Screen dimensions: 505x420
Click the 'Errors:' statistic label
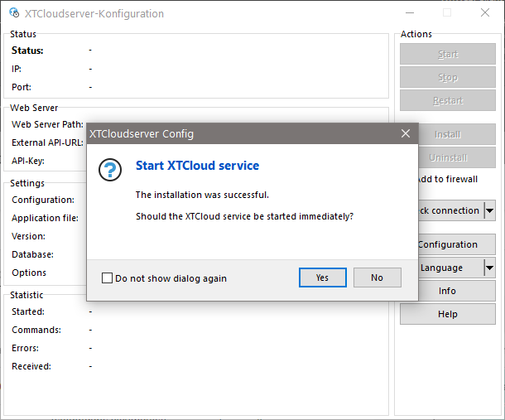click(25, 348)
